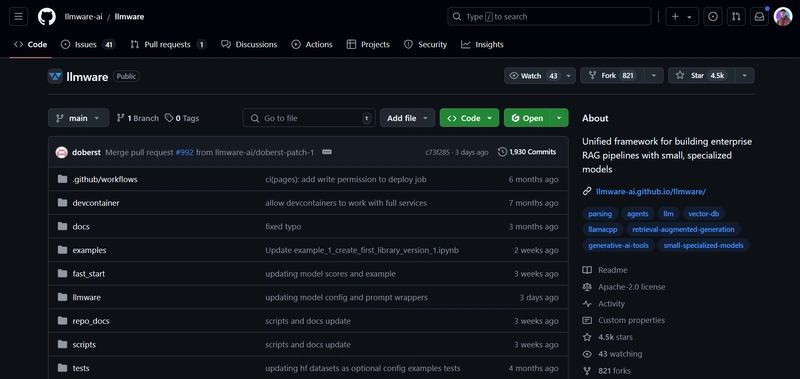Screen dimensions: 800x379
Task: Click the llmware repository breadcrumb link
Action: [129, 17]
